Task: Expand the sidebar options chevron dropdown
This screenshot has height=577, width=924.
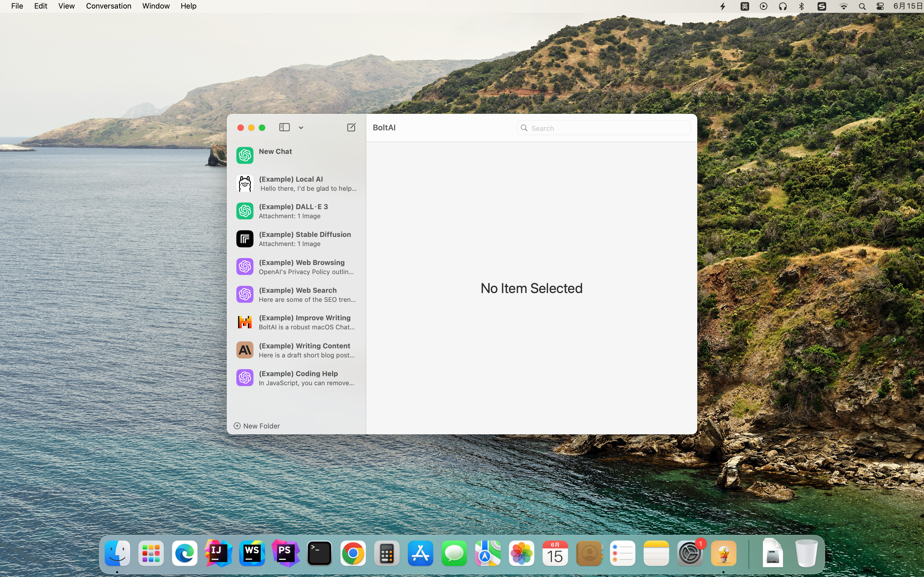Action: (x=301, y=128)
